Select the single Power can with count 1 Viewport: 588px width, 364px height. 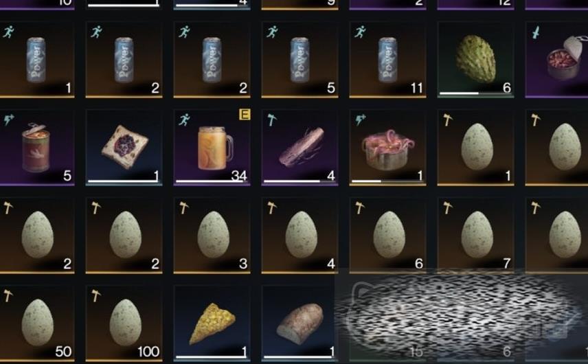(36, 60)
